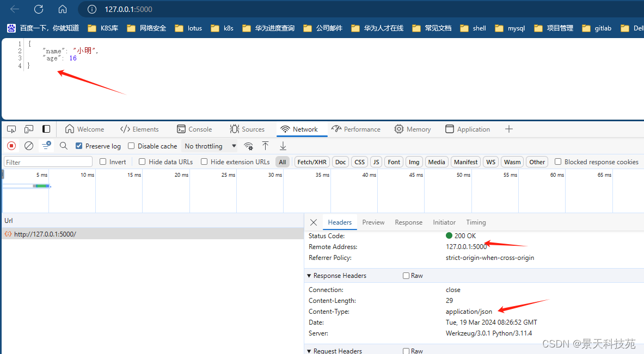Open the k8s bookmark folder
This screenshot has width=644, height=354.
coord(222,28)
